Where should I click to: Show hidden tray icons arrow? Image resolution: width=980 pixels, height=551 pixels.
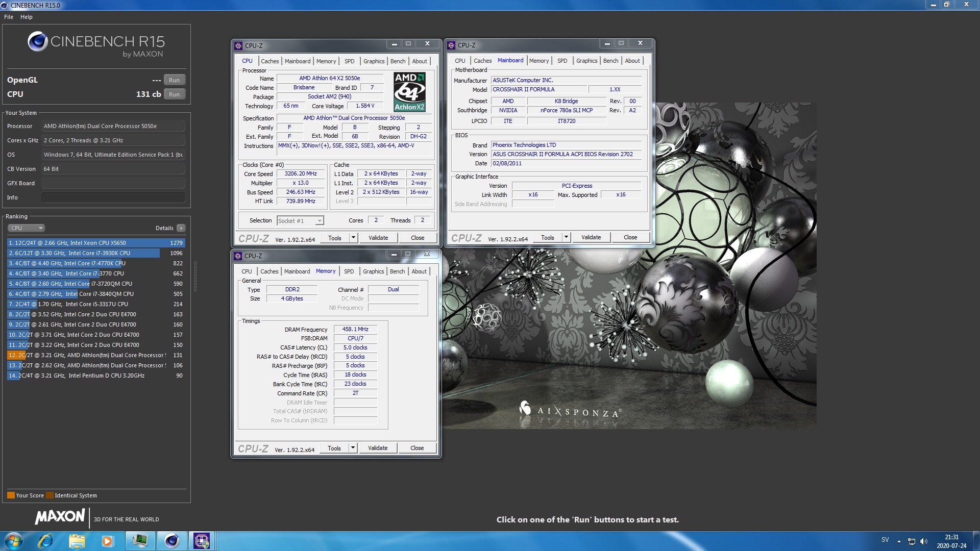point(899,541)
